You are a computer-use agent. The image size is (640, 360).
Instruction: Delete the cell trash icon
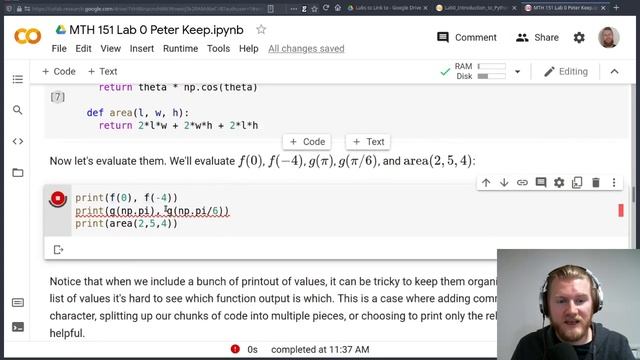(x=596, y=182)
